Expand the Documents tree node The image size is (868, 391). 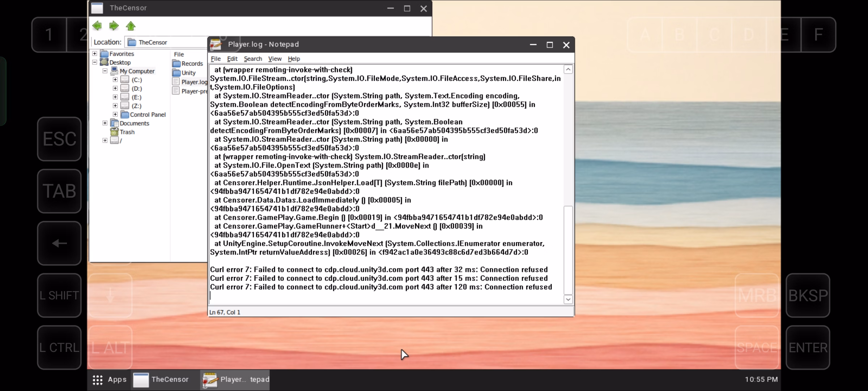tap(105, 123)
